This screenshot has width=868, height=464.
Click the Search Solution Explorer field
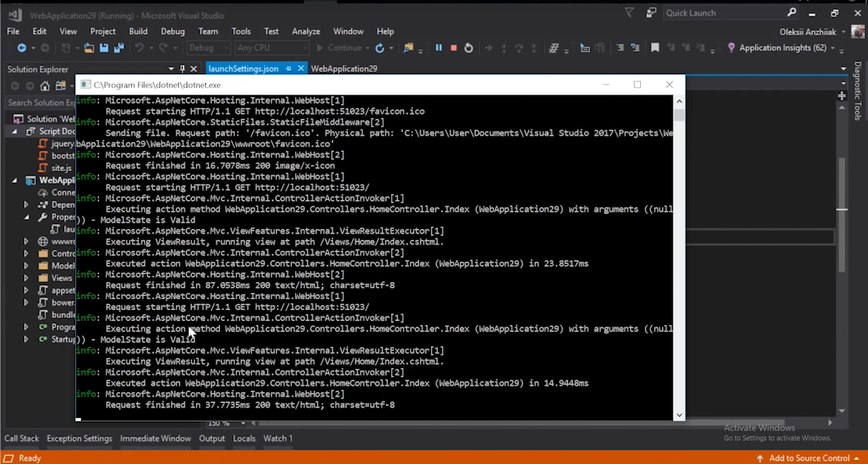coord(41,102)
